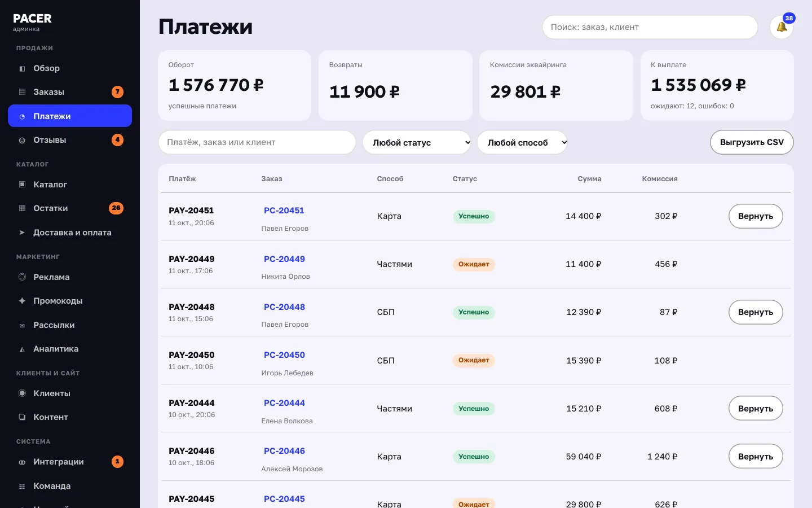812x508 pixels.
Task: Click the Каталог icon in sidebar
Action: (22, 185)
